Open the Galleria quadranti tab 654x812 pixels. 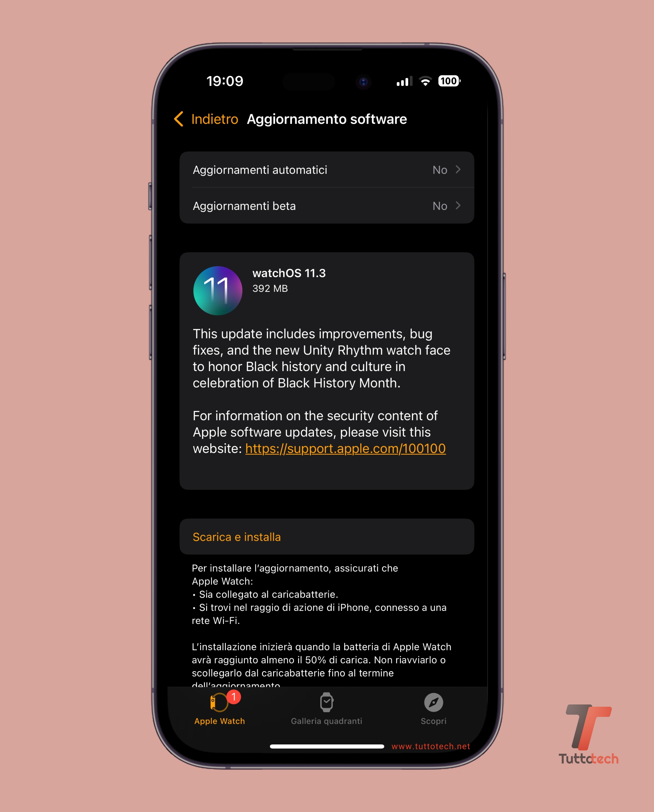coord(326,715)
